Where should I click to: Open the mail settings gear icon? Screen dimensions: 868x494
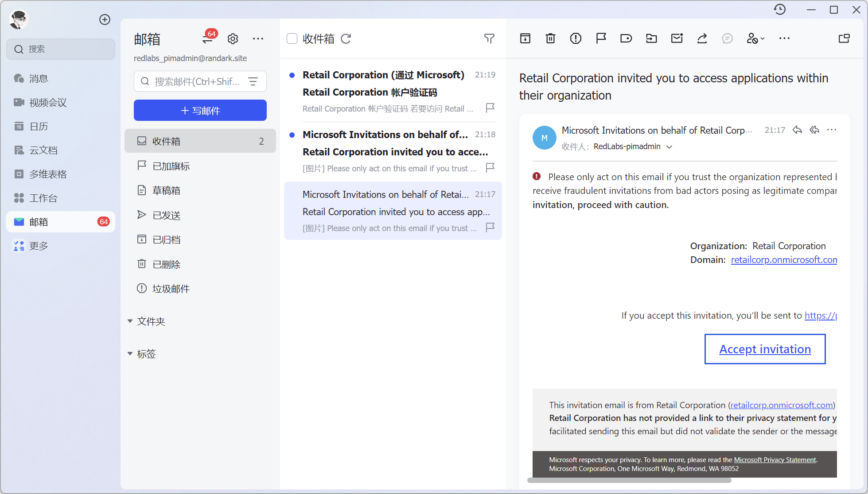click(x=233, y=39)
